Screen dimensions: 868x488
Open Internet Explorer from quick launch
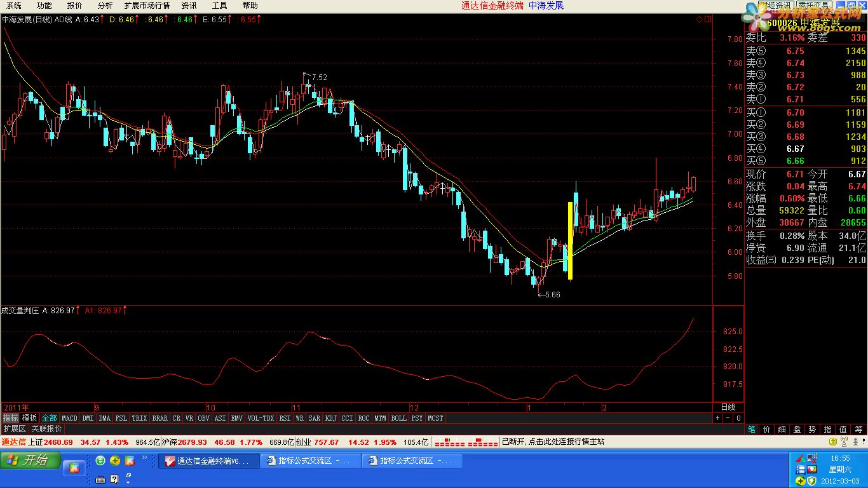(x=100, y=460)
